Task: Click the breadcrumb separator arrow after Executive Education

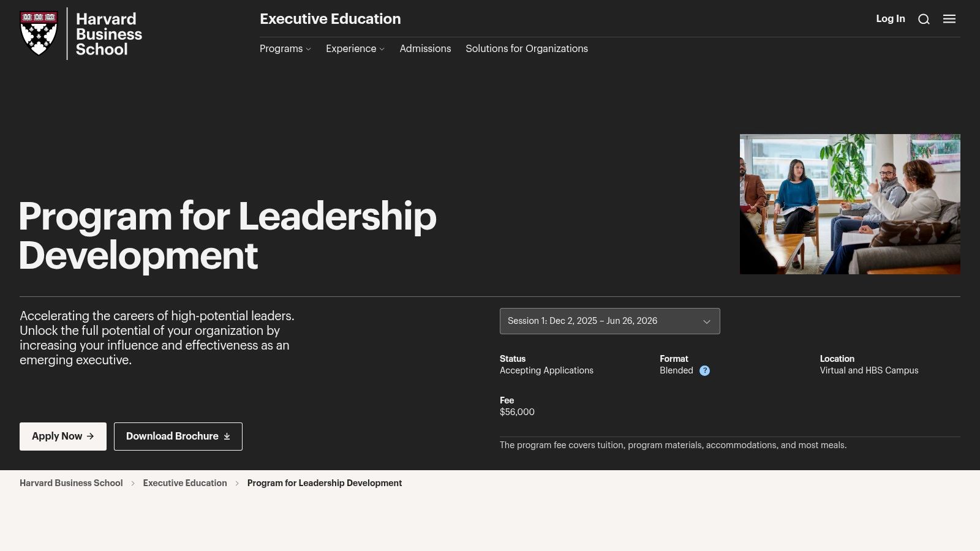Action: (x=236, y=483)
